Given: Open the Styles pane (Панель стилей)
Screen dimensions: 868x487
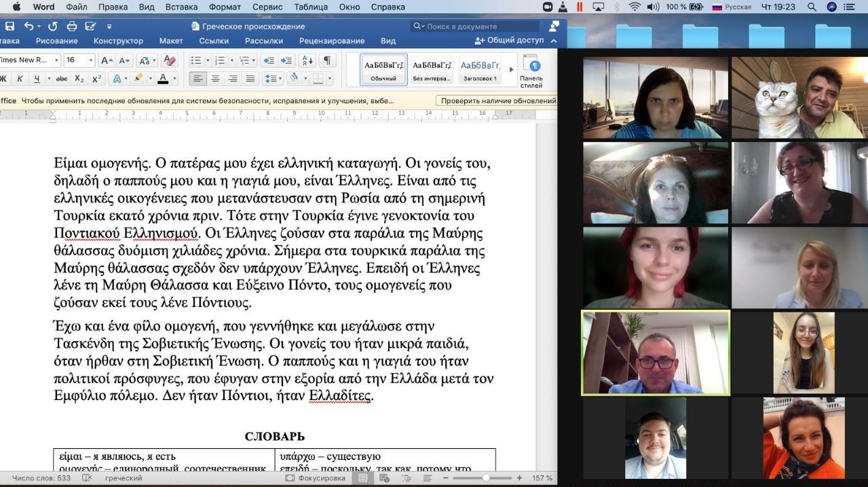Looking at the screenshot, I should click(531, 71).
